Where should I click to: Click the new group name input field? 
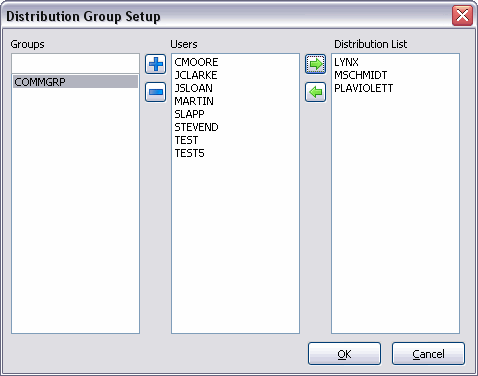tap(75, 63)
